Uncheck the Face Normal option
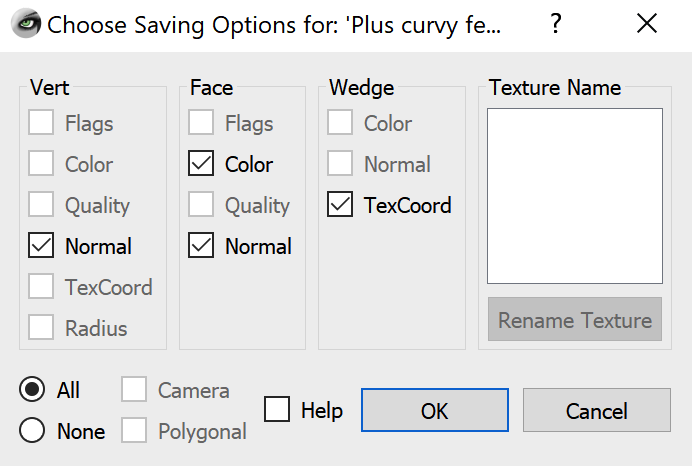 tap(202, 246)
